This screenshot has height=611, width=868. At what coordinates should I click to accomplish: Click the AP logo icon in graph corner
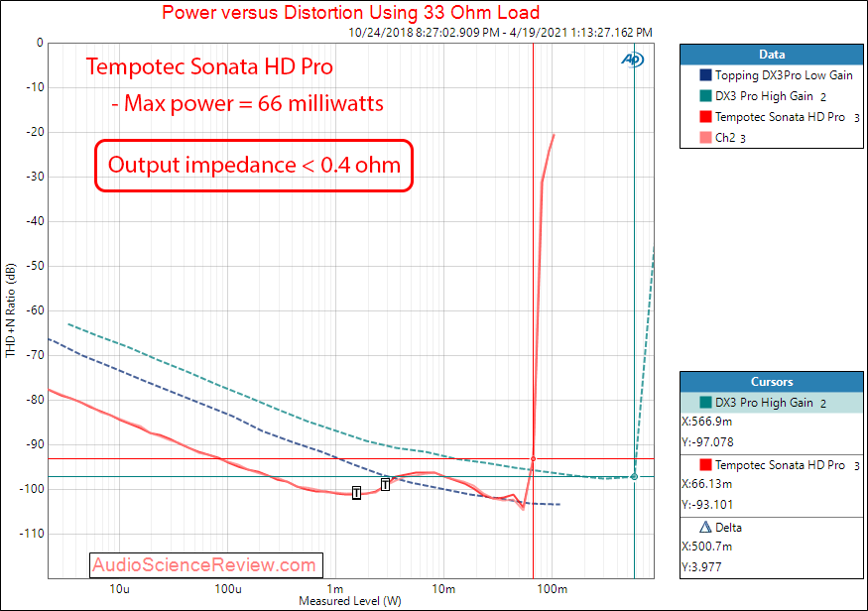632,60
